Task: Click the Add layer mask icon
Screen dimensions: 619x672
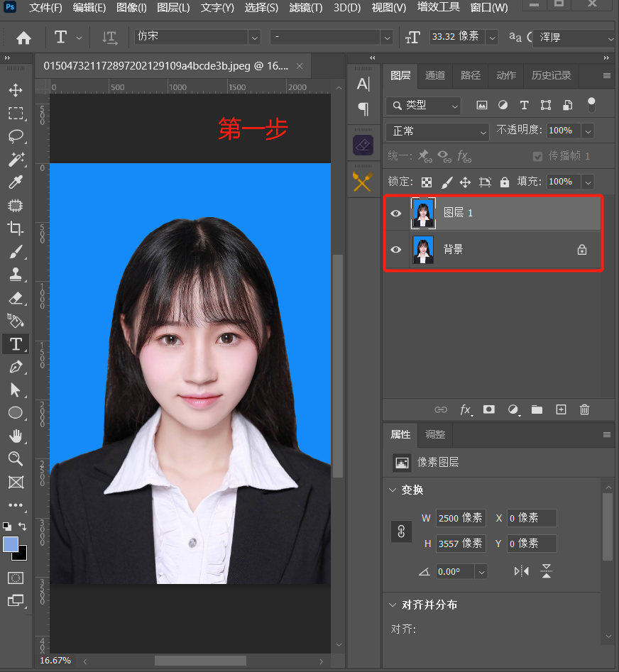Action: [489, 409]
